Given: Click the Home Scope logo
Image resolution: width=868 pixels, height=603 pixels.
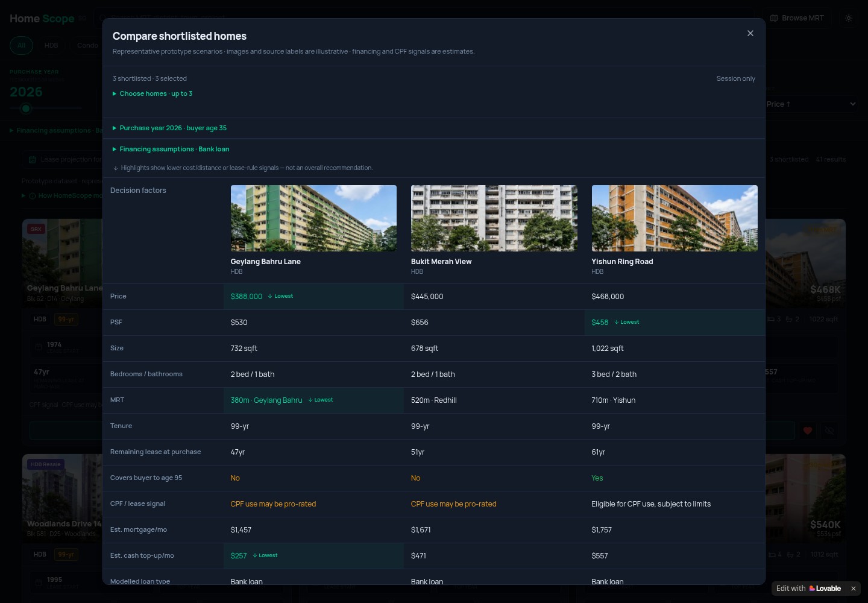Looking at the screenshot, I should point(42,19).
